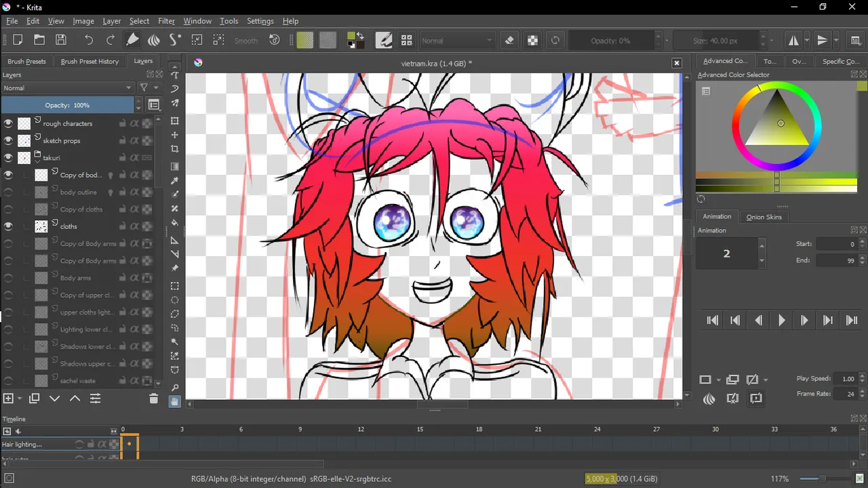Image resolution: width=868 pixels, height=488 pixels.
Task: Toggle horizontal mirror tool
Action: (x=793, y=40)
